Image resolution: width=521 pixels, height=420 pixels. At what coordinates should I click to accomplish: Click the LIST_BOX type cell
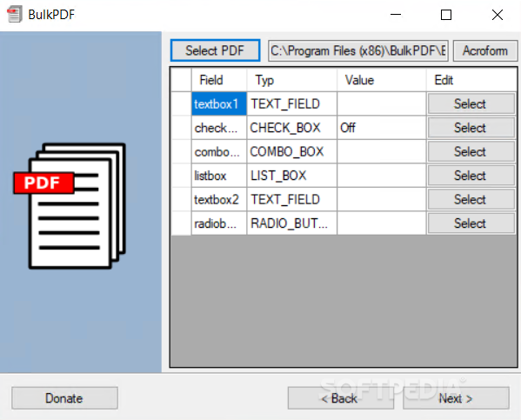(291, 176)
